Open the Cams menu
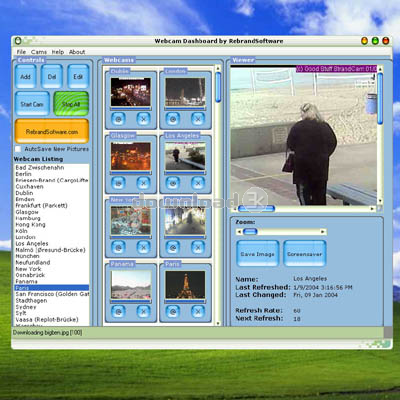This screenshot has height=400, width=400. tap(39, 52)
